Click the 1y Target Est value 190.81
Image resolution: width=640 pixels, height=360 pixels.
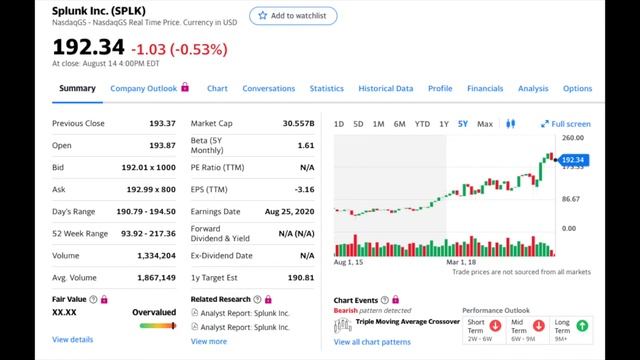coord(301,278)
